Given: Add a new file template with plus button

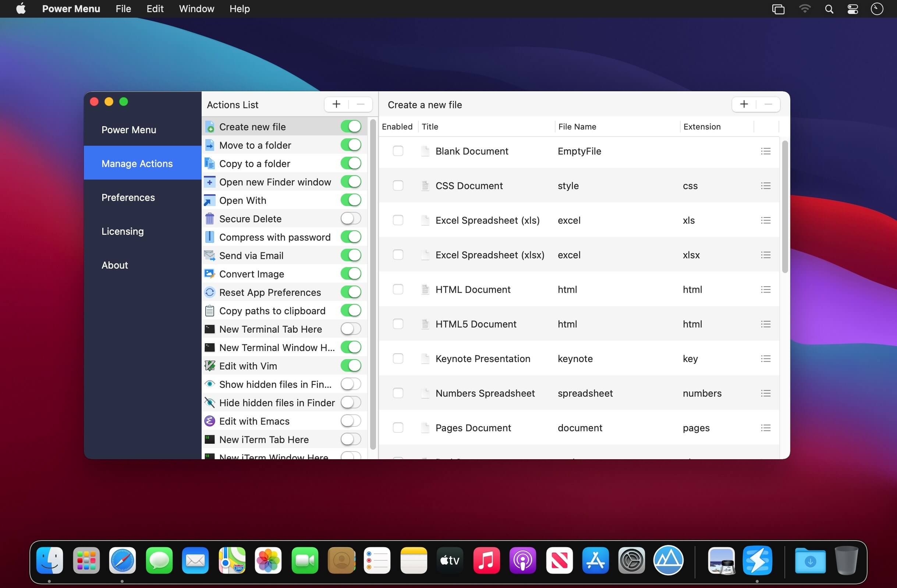Looking at the screenshot, I should pyautogui.click(x=744, y=104).
